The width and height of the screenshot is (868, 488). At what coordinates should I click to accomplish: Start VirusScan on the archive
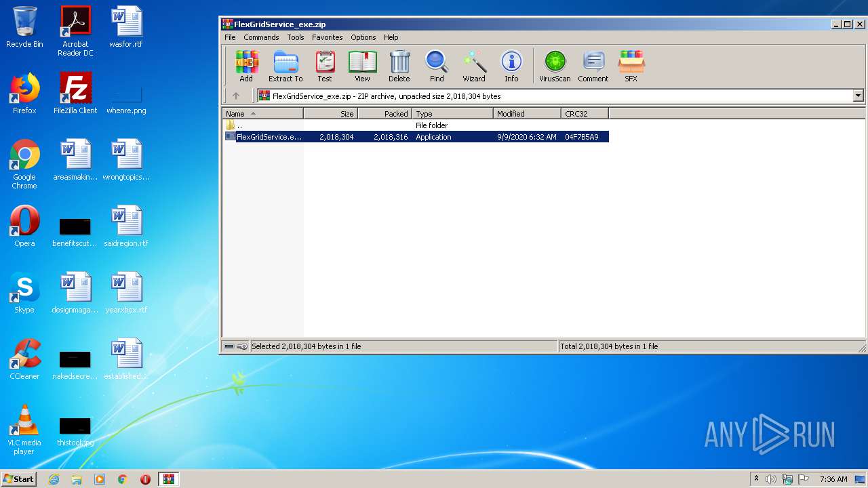click(555, 66)
